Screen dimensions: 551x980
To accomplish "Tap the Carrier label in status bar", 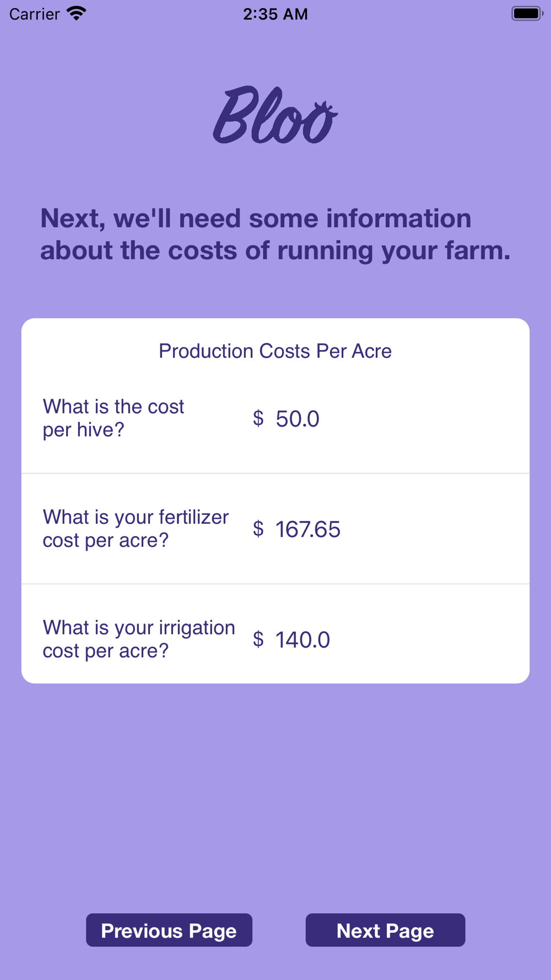I will click(34, 14).
